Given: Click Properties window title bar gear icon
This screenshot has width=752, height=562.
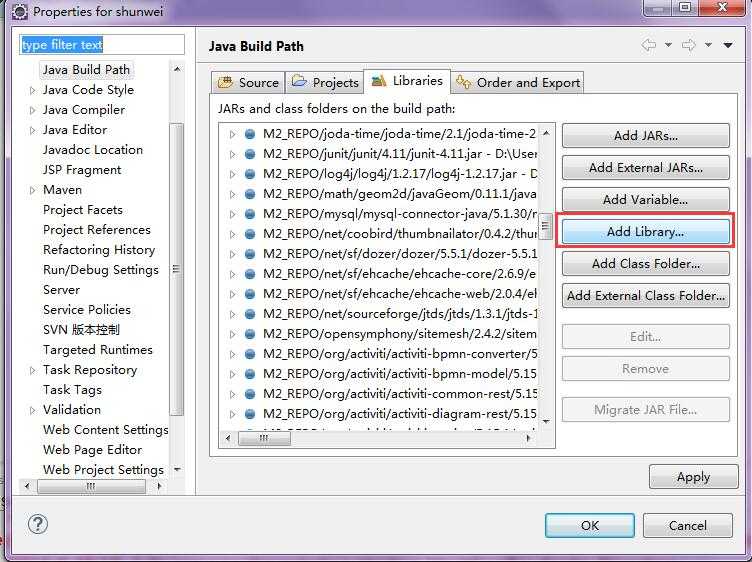Looking at the screenshot, I should pyautogui.click(x=20, y=11).
